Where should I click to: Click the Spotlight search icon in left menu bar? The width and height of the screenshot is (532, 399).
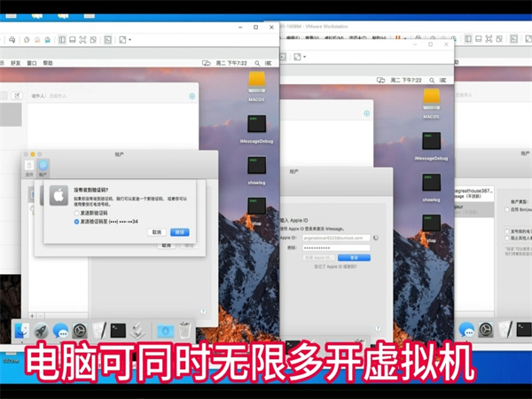[x=258, y=63]
